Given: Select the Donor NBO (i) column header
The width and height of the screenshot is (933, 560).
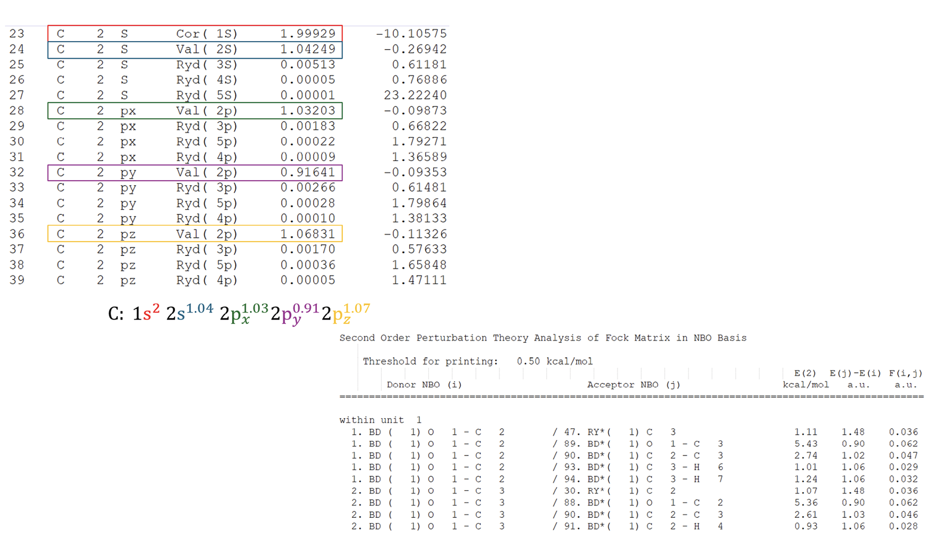Looking at the screenshot, I should (x=424, y=385).
